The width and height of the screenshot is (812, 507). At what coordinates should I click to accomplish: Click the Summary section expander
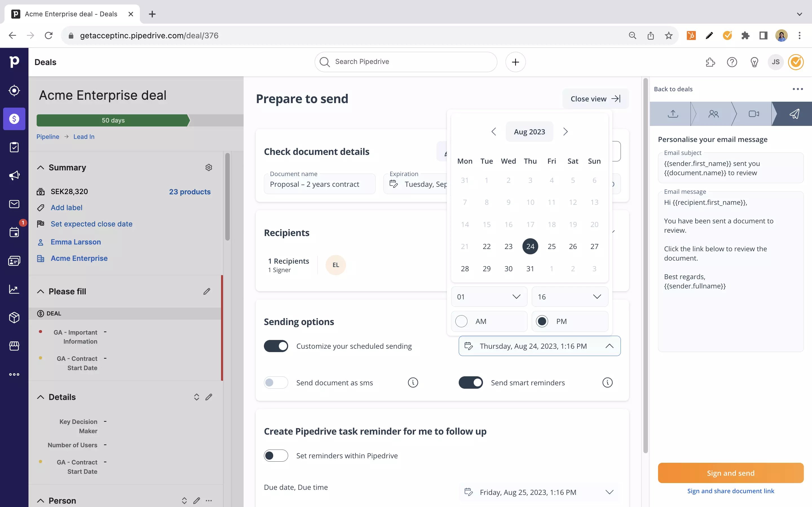[40, 168]
